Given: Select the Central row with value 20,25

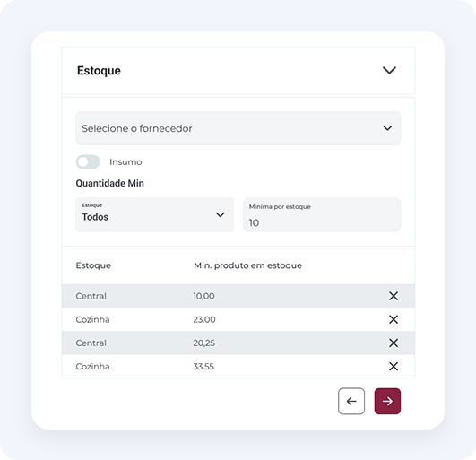Looking at the screenshot, I should (238, 343).
